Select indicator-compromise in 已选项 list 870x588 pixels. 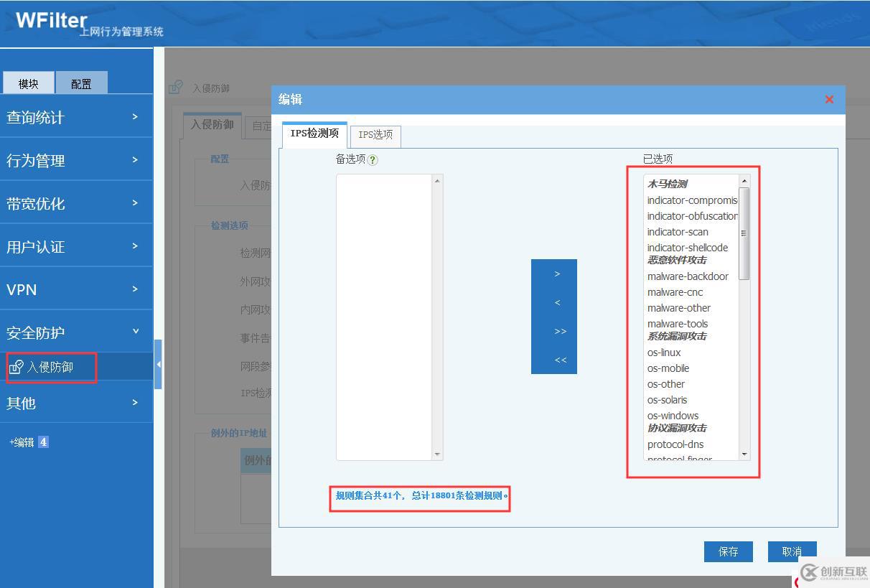[x=692, y=200]
